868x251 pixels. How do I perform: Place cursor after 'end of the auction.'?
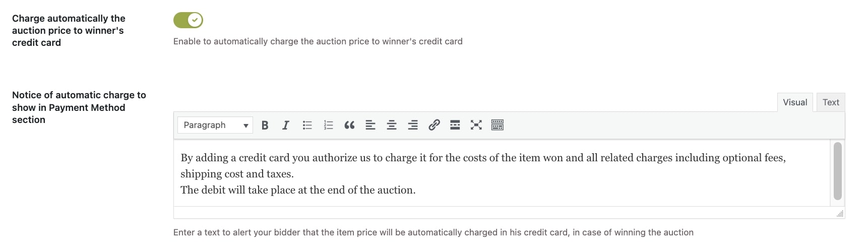(417, 190)
